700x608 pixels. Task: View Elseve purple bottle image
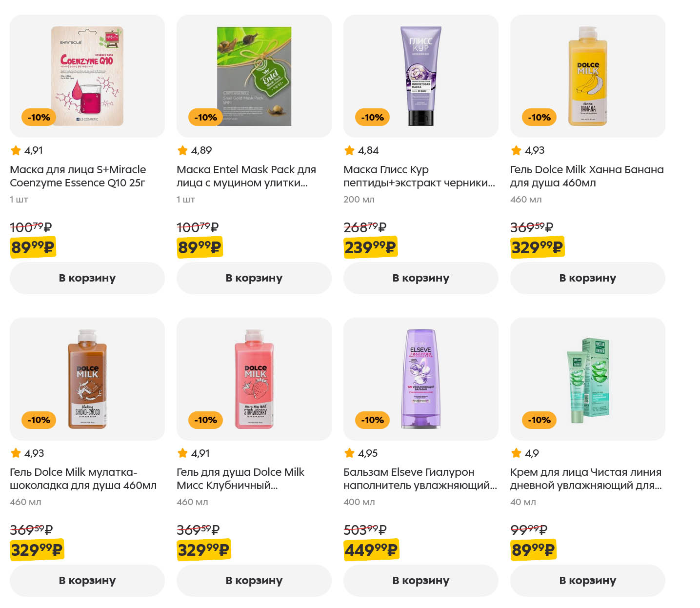pyautogui.click(x=420, y=379)
